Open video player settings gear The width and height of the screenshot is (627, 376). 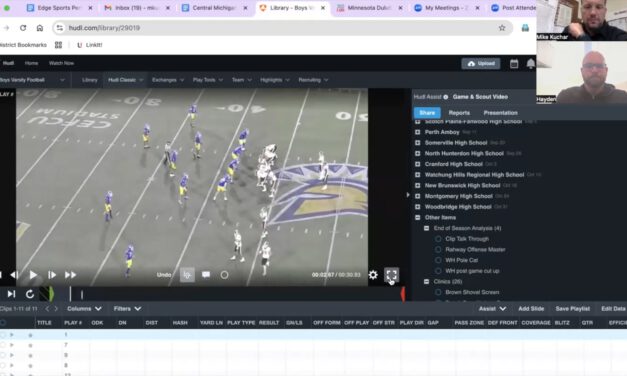373,275
